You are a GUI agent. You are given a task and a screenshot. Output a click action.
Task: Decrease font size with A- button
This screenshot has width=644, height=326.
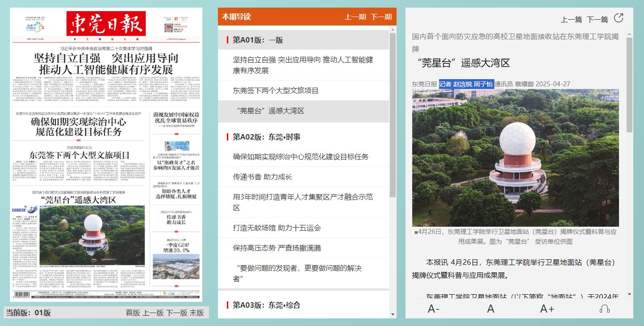tap(433, 309)
